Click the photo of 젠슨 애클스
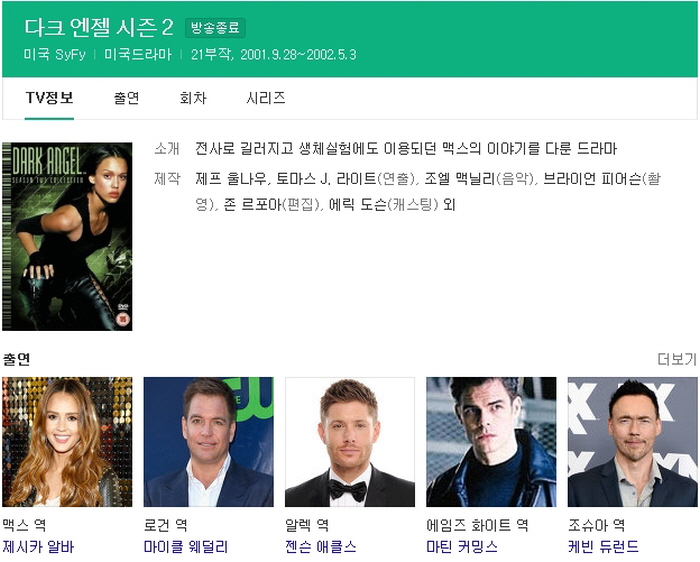 tap(350, 442)
